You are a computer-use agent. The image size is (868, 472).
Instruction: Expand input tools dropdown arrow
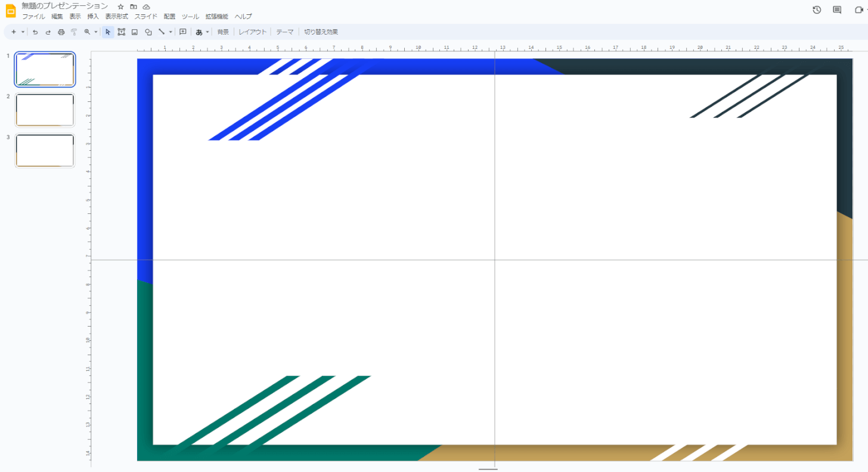207,32
